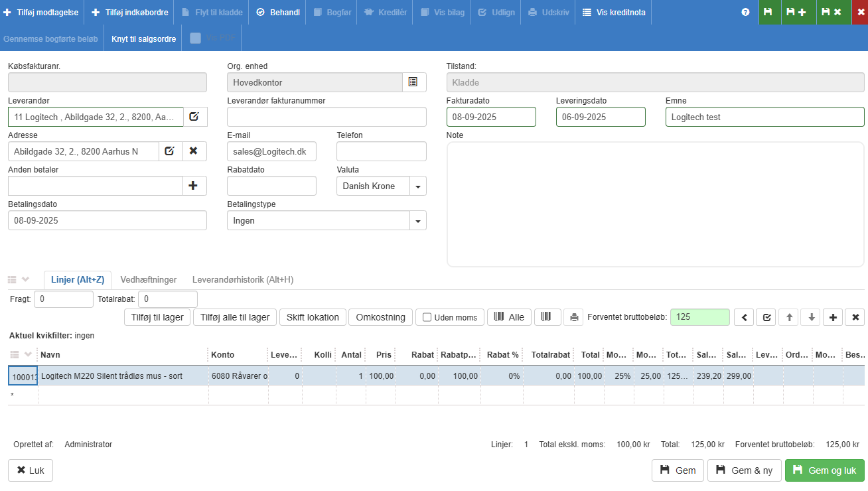Click the Forventet bruttobeløb green field
Viewport: 868px width, 491px height.
(x=700, y=317)
